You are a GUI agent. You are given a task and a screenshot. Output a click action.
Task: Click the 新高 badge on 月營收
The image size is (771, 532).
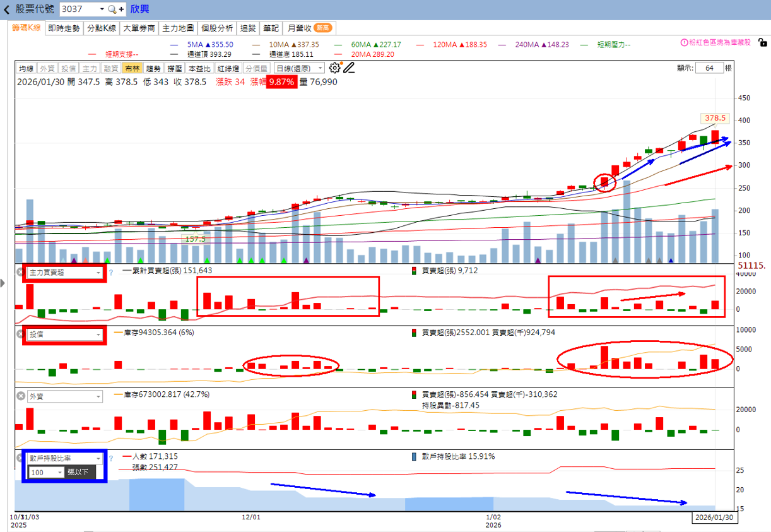[322, 28]
